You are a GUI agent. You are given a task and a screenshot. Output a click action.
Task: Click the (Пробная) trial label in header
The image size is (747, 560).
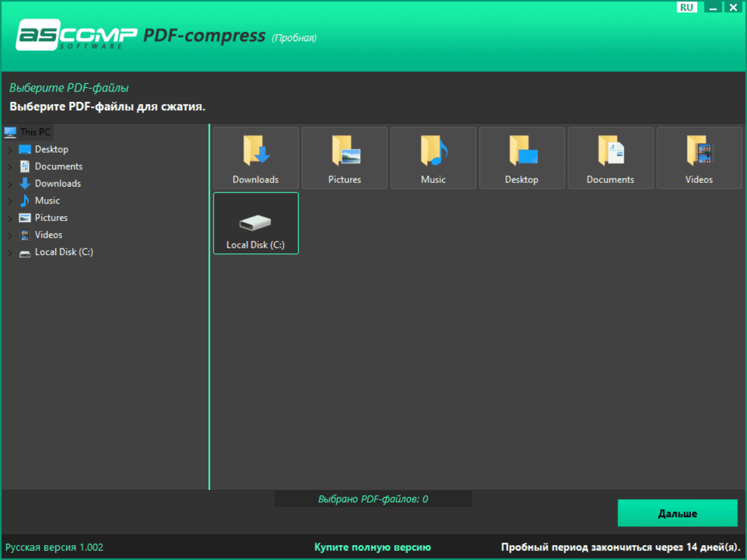[294, 38]
